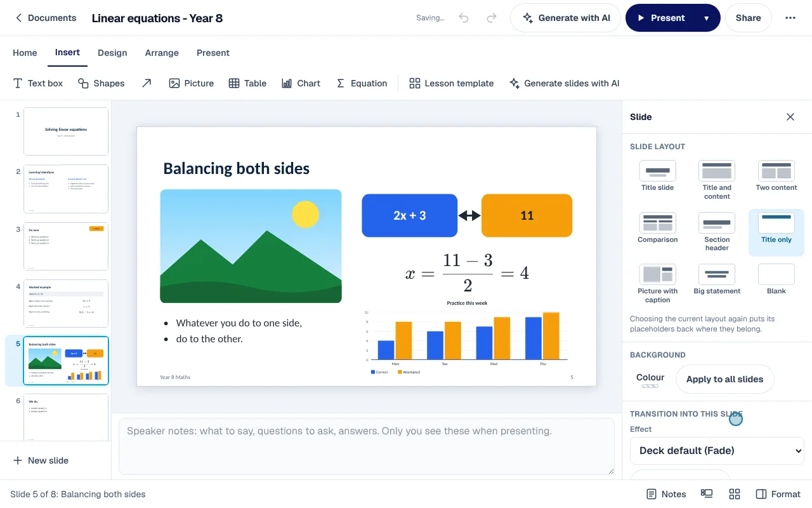The image size is (812, 508).
Task: Select slide 1 thumbnail
Action: click(x=66, y=131)
